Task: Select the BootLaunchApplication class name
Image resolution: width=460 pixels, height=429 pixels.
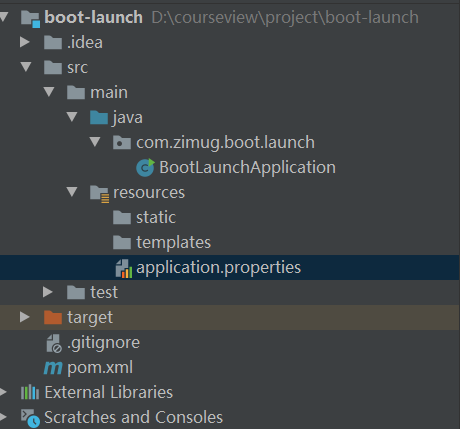Action: point(247,167)
